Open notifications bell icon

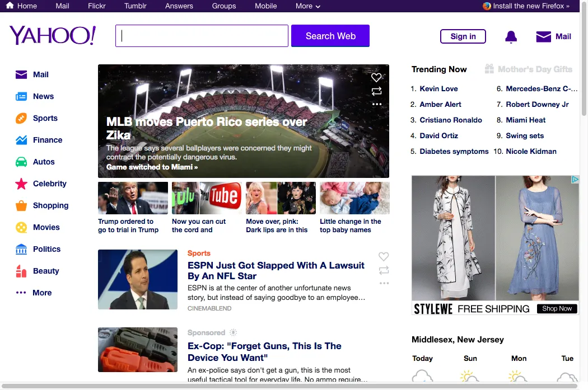511,37
